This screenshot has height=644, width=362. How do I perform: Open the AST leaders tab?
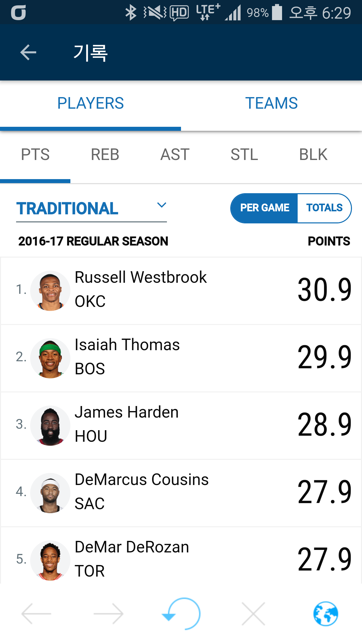coord(175,154)
